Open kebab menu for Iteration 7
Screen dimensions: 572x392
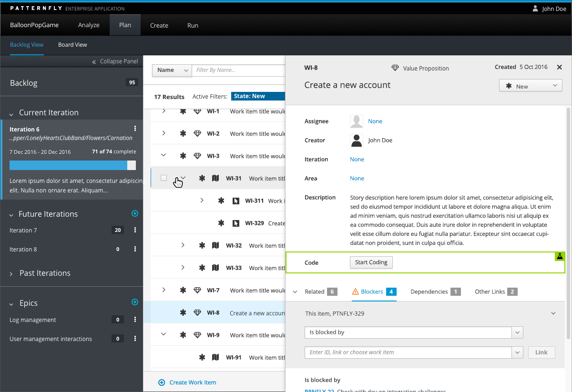[x=135, y=230]
